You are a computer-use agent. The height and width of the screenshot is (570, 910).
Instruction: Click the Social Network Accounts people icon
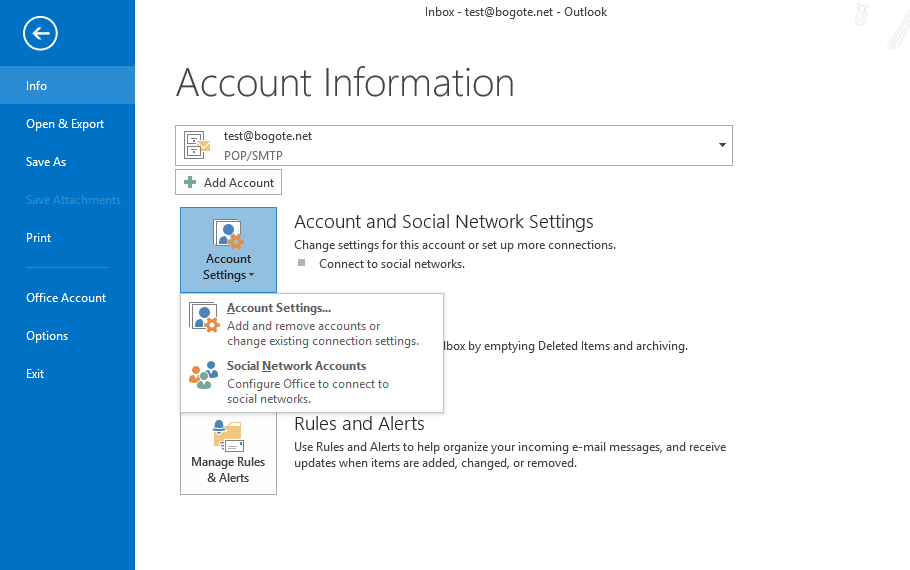[203, 375]
